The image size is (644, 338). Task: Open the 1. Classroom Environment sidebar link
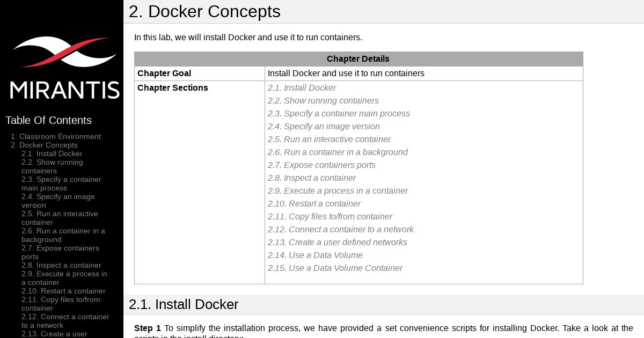(56, 136)
